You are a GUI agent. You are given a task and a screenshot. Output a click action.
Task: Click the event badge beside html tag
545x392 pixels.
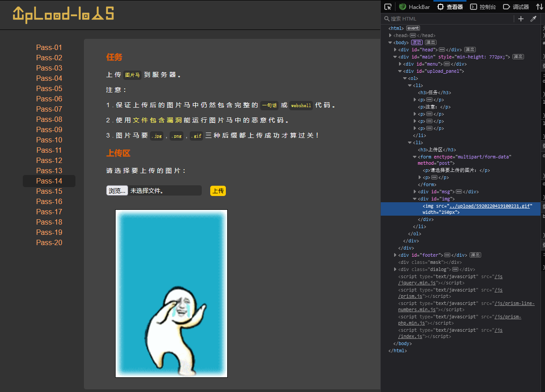412,28
